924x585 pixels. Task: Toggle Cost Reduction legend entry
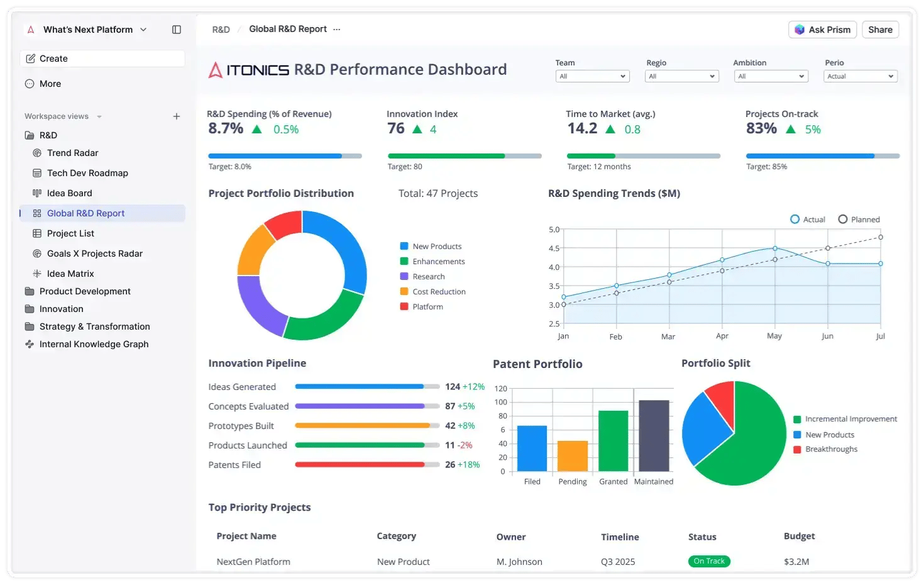coord(433,292)
